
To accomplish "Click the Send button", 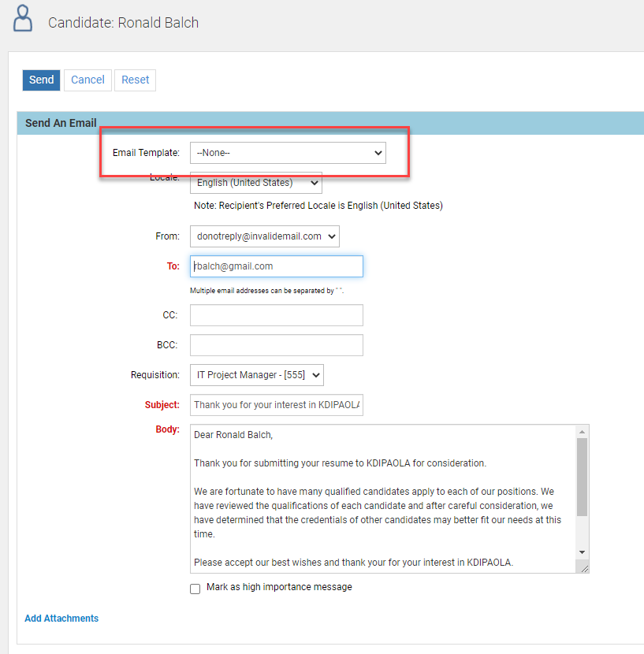I will coord(41,80).
